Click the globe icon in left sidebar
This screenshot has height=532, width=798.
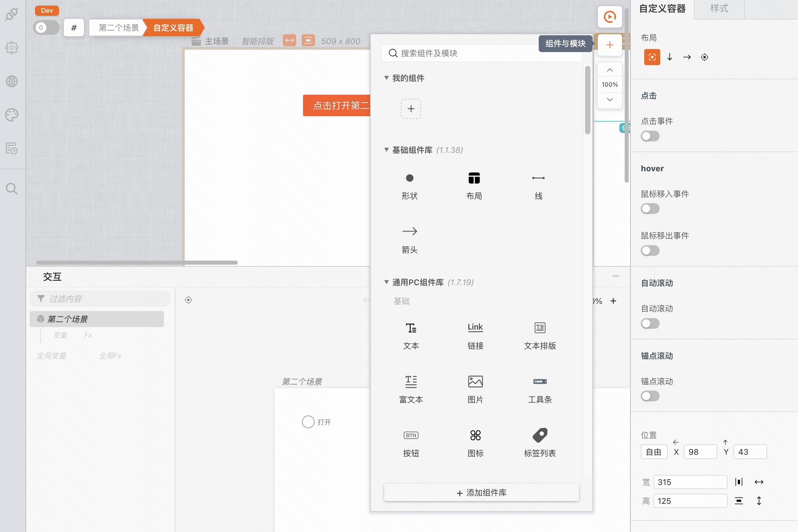pos(12,81)
